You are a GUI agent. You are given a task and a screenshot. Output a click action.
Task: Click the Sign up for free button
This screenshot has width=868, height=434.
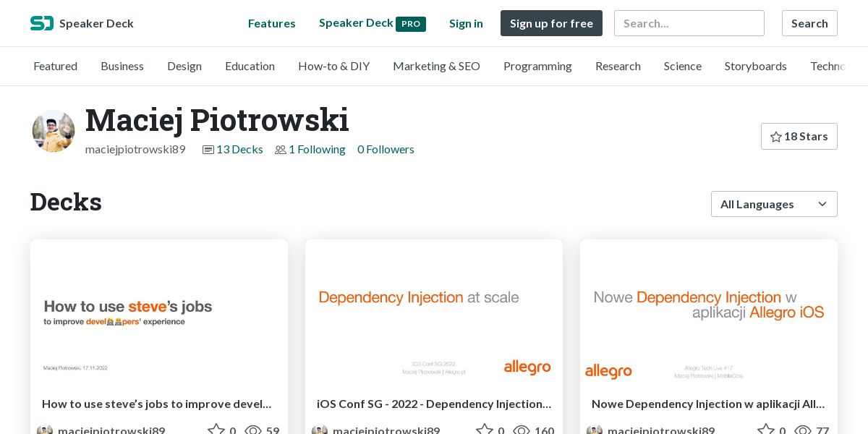click(x=551, y=23)
